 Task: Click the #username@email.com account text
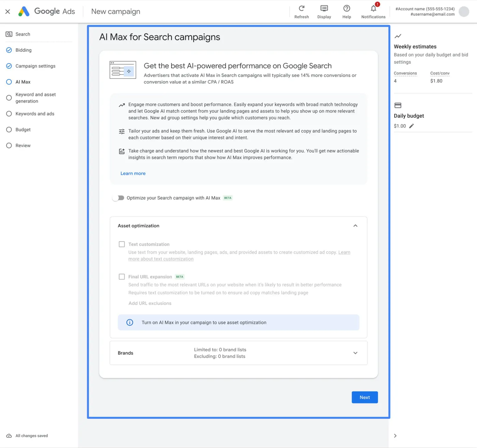[433, 14]
